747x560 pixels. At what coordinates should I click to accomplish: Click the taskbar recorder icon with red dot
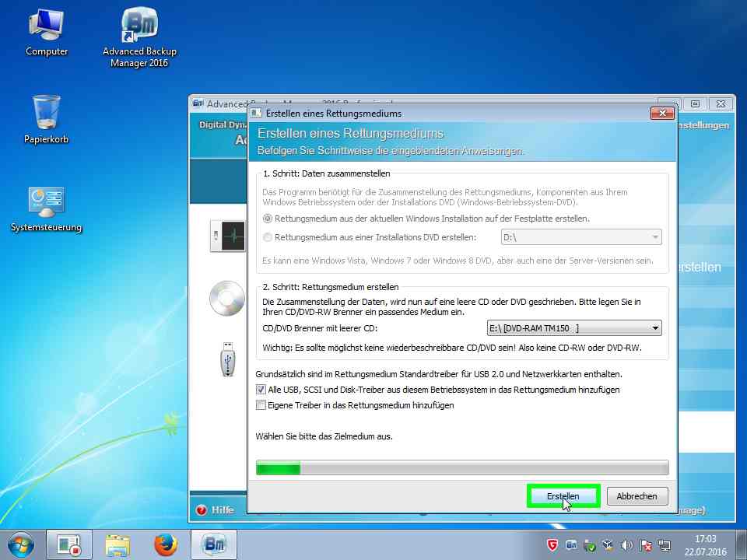[68, 544]
